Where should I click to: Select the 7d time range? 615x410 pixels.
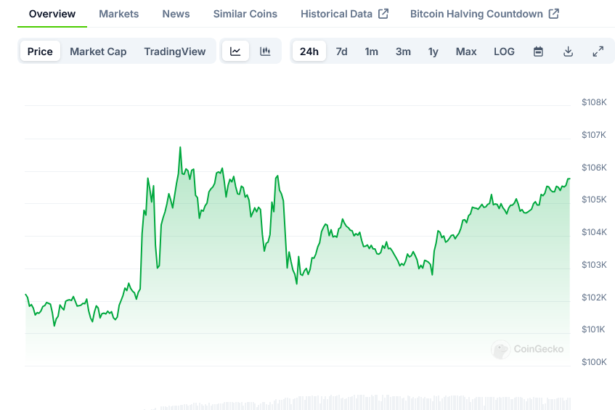(x=342, y=52)
